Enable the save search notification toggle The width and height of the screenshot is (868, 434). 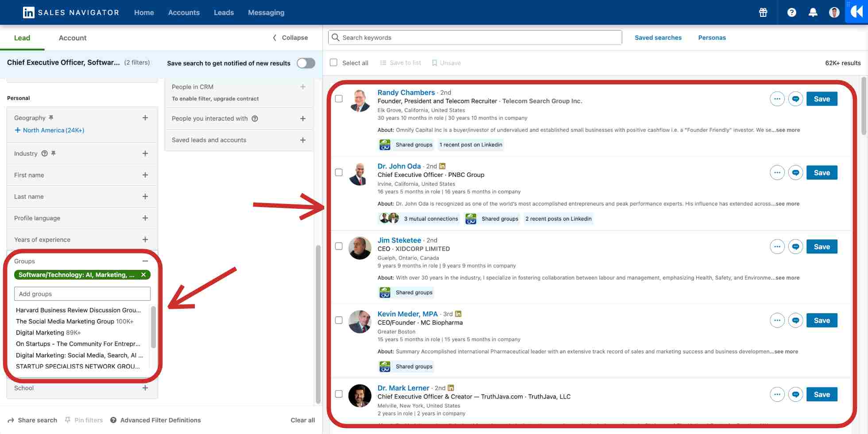(x=305, y=63)
